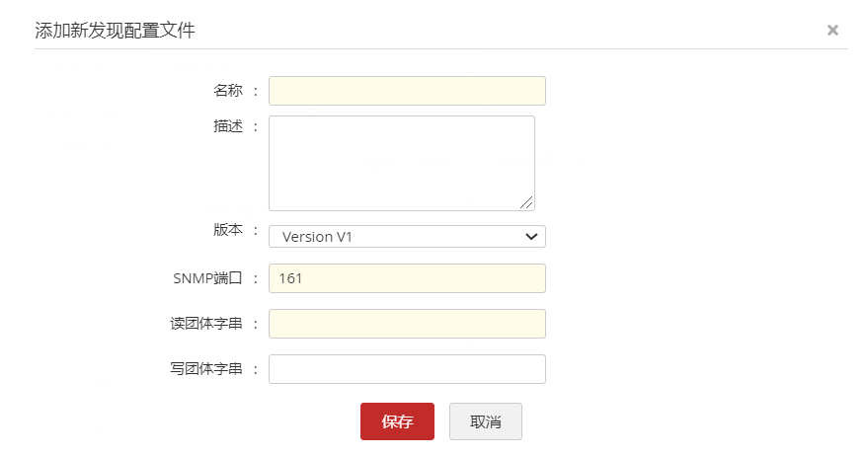Click the version dropdown chevron arrow
This screenshot has height=456, width=868.
531,237
